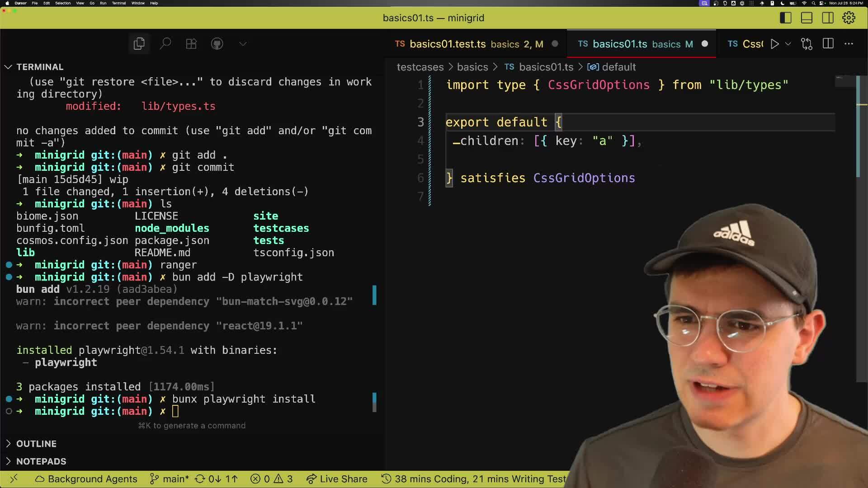The width and height of the screenshot is (868, 488).
Task: Synchronize changes 0 down 1 up
Action: pos(216,479)
